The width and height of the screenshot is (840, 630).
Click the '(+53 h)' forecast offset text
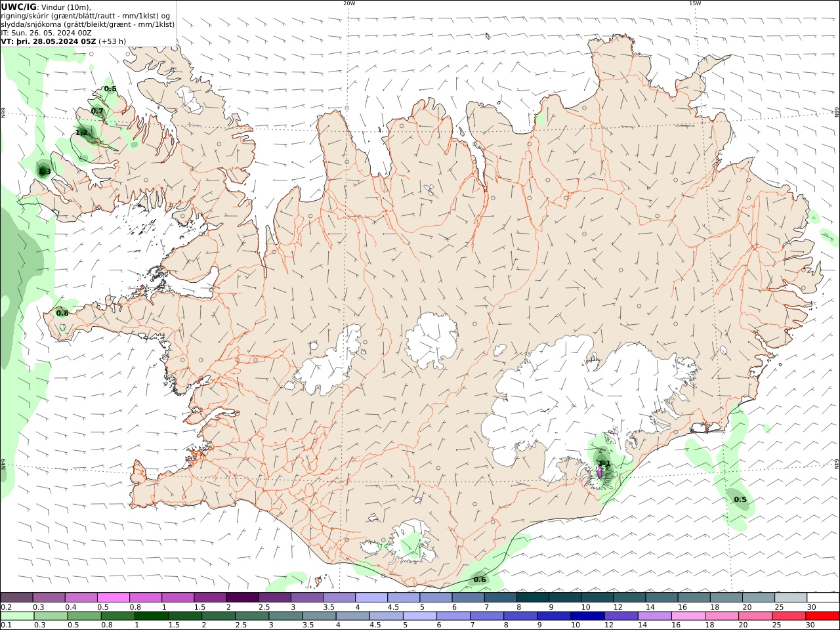point(112,41)
